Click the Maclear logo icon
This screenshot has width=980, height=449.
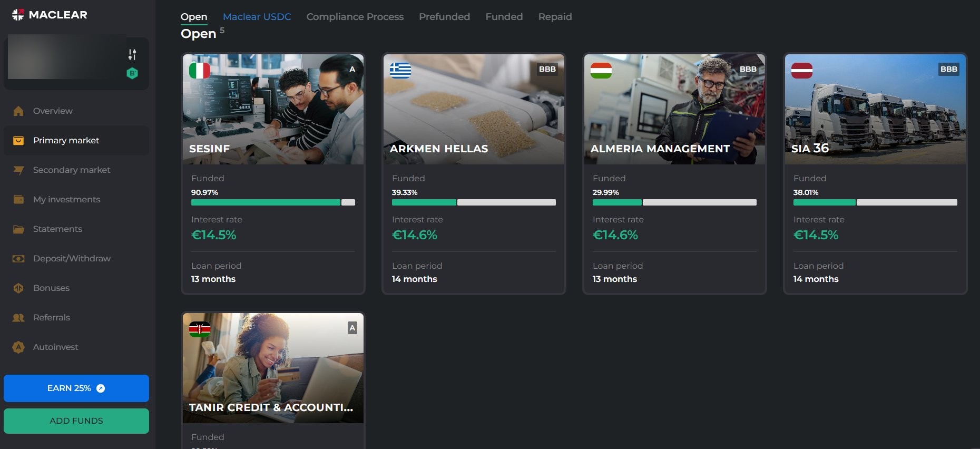click(18, 15)
